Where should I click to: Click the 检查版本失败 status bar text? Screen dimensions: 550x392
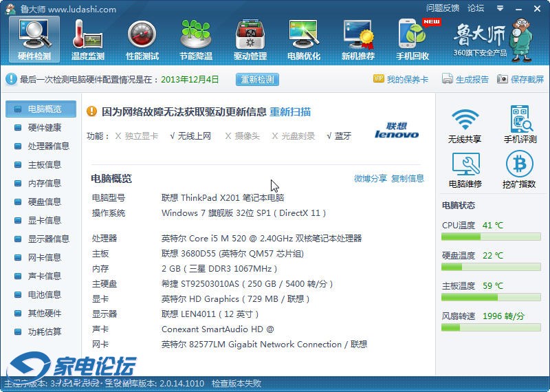coord(236,383)
